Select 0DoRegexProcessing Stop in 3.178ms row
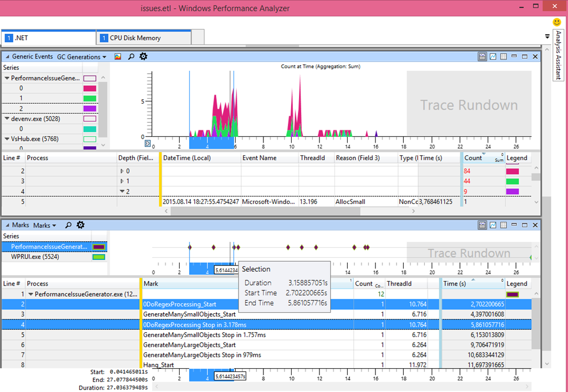568x392 pixels. point(267,325)
